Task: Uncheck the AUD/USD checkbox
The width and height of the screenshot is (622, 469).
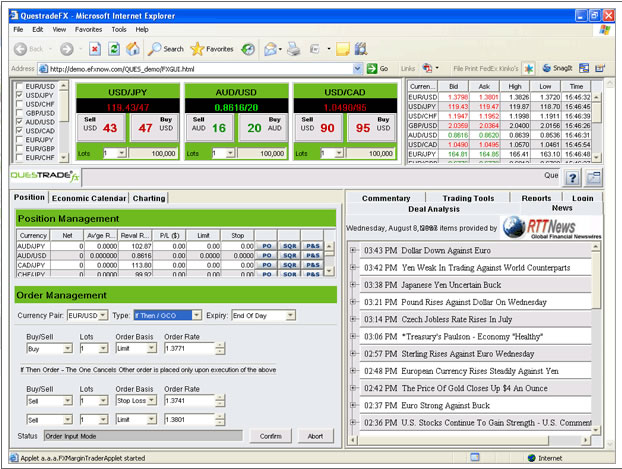Action: coord(19,122)
